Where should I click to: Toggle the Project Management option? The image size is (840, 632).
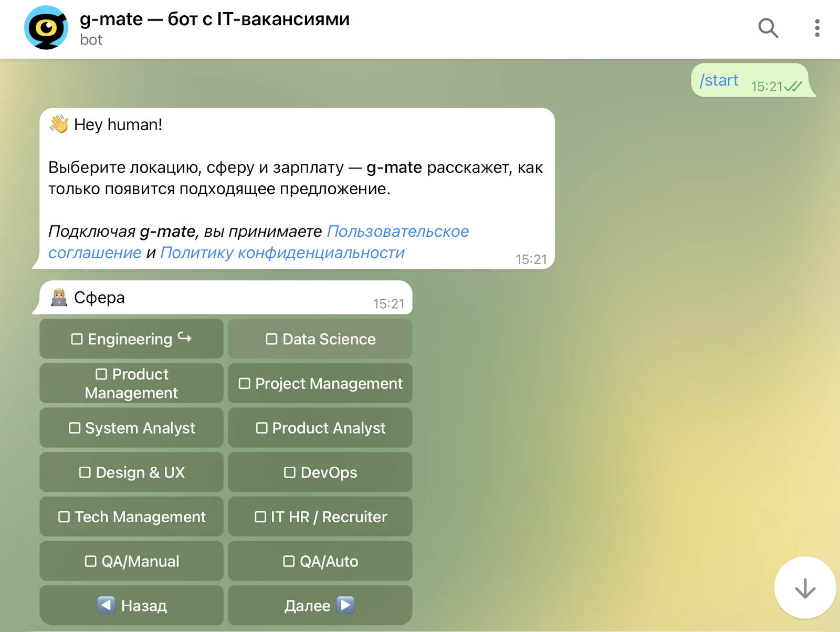320,383
